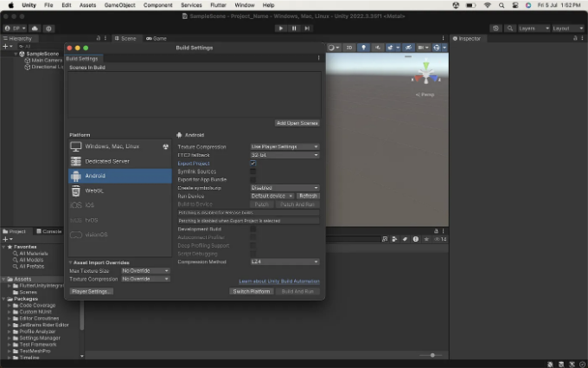Click the scene orientation gizmo

(426, 74)
